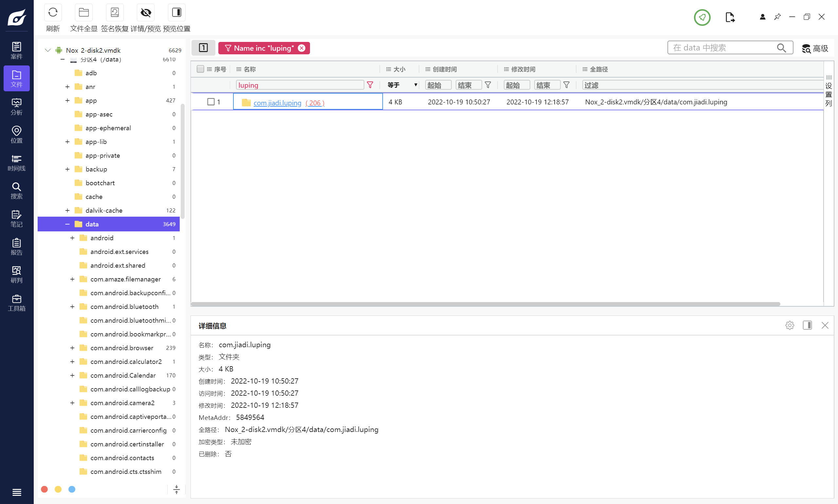Image resolution: width=838 pixels, height=504 pixels.
Task: Collapse the data folder in sidebar
Action: pos(67,224)
